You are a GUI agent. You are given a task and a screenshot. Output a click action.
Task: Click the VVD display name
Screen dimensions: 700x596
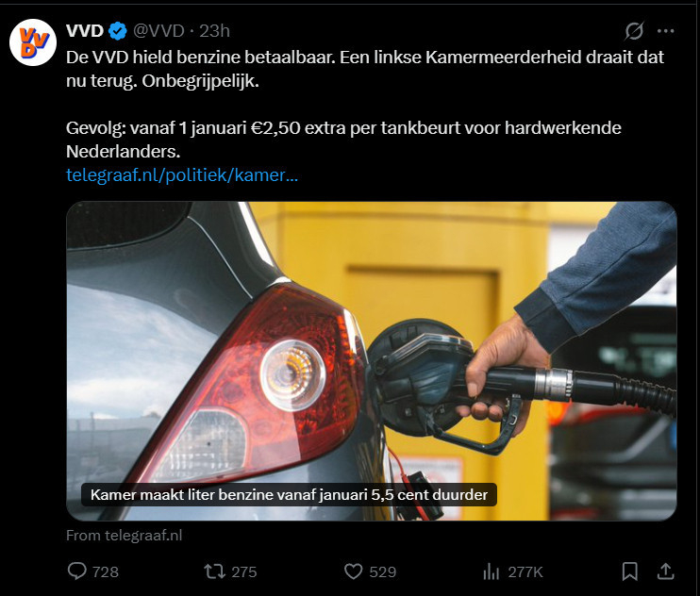click(85, 31)
